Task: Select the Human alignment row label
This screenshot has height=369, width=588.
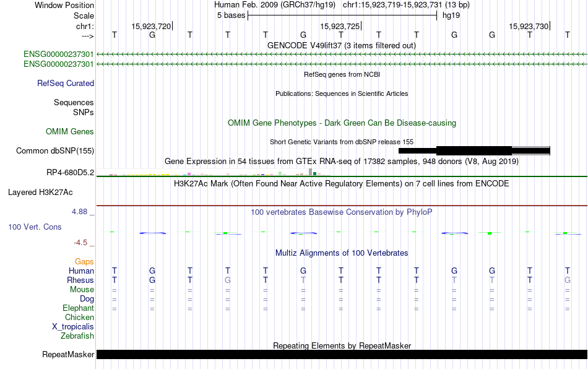Action: click(81, 271)
